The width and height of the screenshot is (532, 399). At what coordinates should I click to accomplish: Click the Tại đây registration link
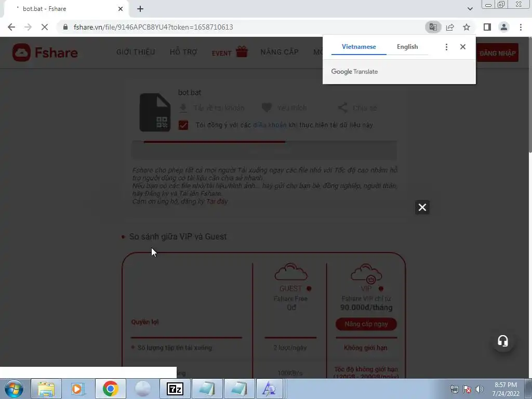(217, 202)
